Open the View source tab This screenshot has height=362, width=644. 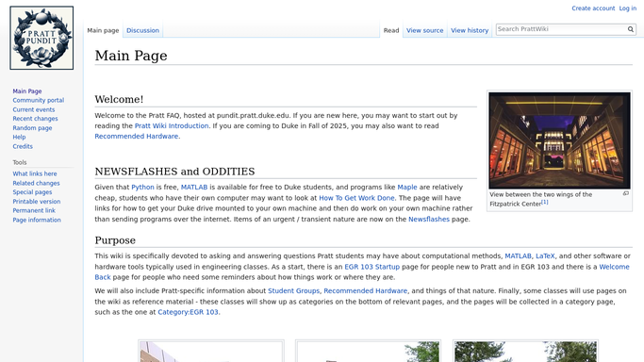pyautogui.click(x=424, y=30)
